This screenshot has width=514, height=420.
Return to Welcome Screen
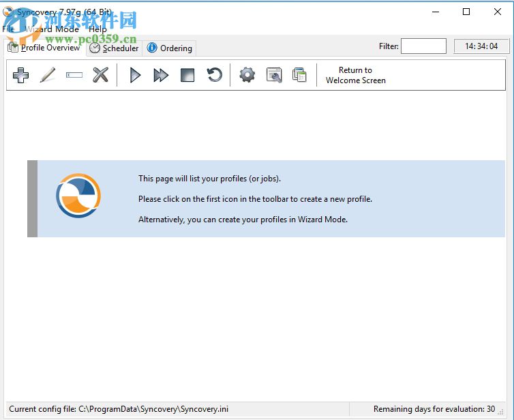click(356, 75)
